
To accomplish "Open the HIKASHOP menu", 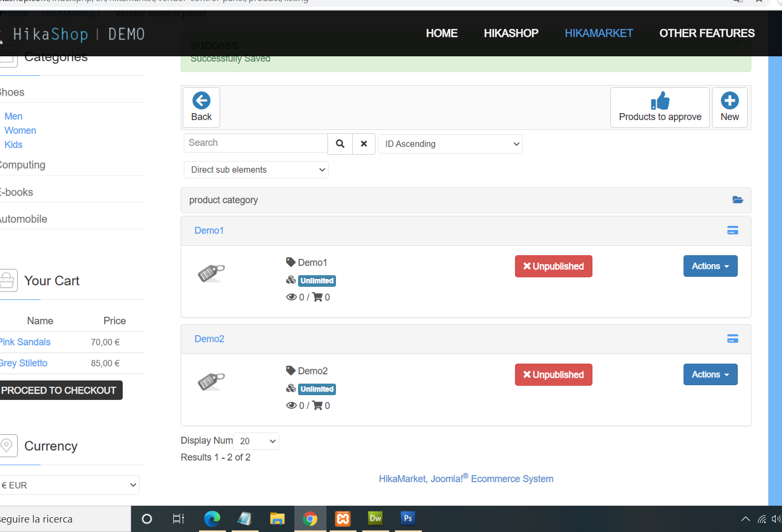I will [511, 33].
